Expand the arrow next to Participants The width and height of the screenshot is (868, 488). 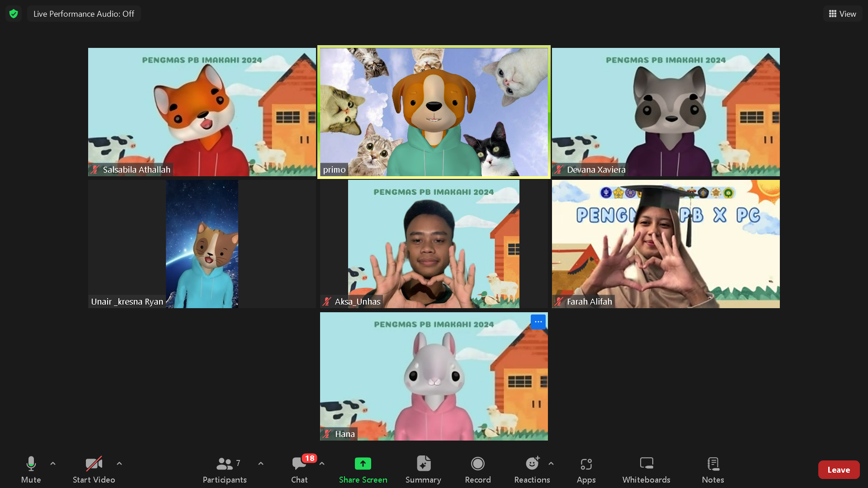tap(261, 464)
